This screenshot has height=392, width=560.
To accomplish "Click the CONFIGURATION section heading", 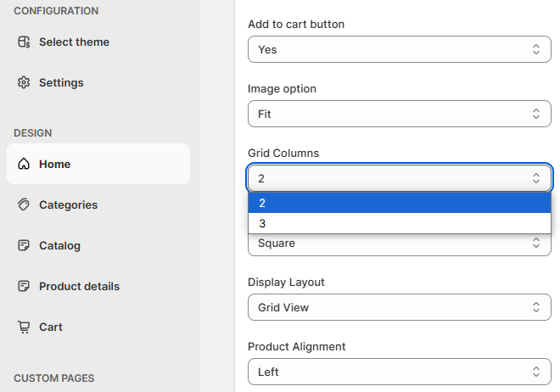I will click(x=56, y=11).
